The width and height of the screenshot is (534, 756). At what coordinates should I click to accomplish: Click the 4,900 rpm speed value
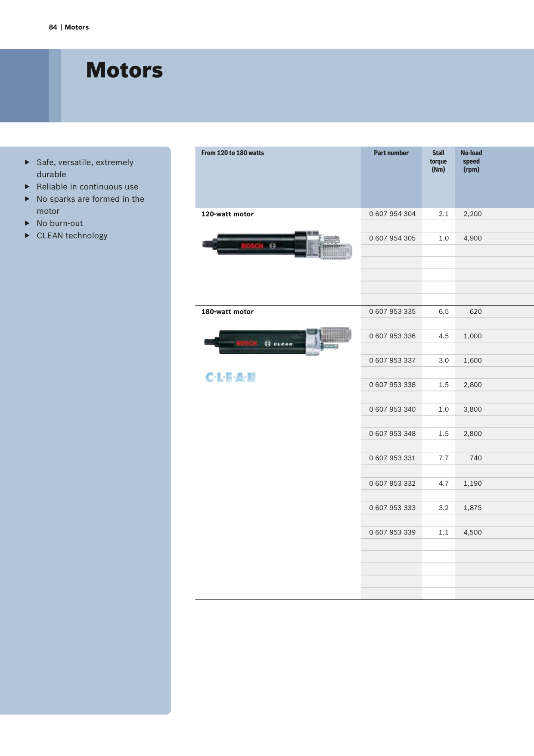[x=472, y=238]
